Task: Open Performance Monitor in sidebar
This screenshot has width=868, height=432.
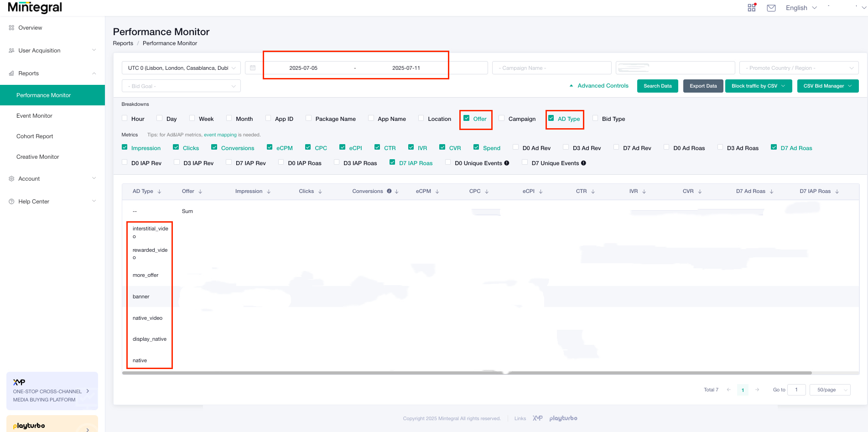Action: [x=52, y=95]
